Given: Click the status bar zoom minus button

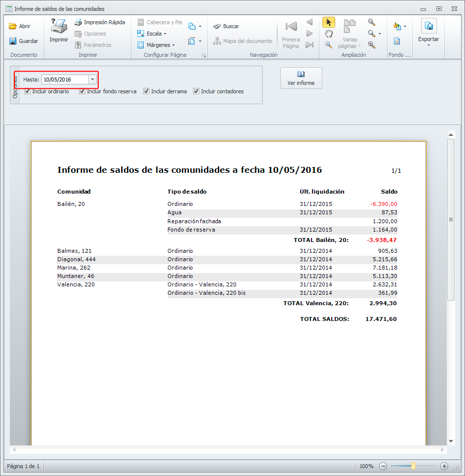Looking at the screenshot, I should click(383, 466).
